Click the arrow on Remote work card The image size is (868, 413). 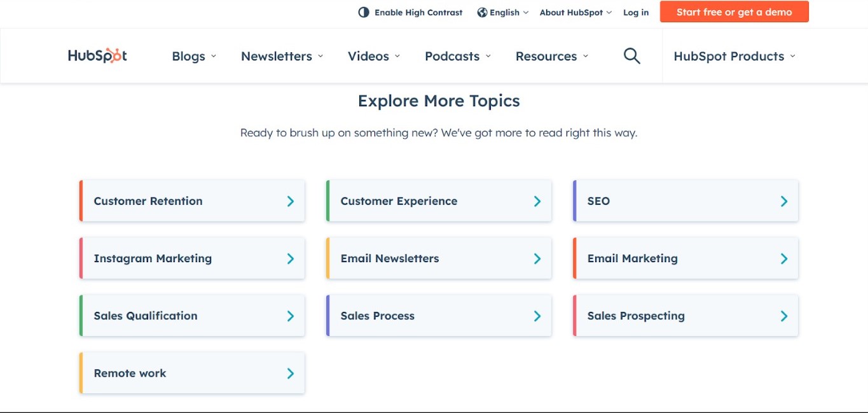pyautogui.click(x=291, y=374)
